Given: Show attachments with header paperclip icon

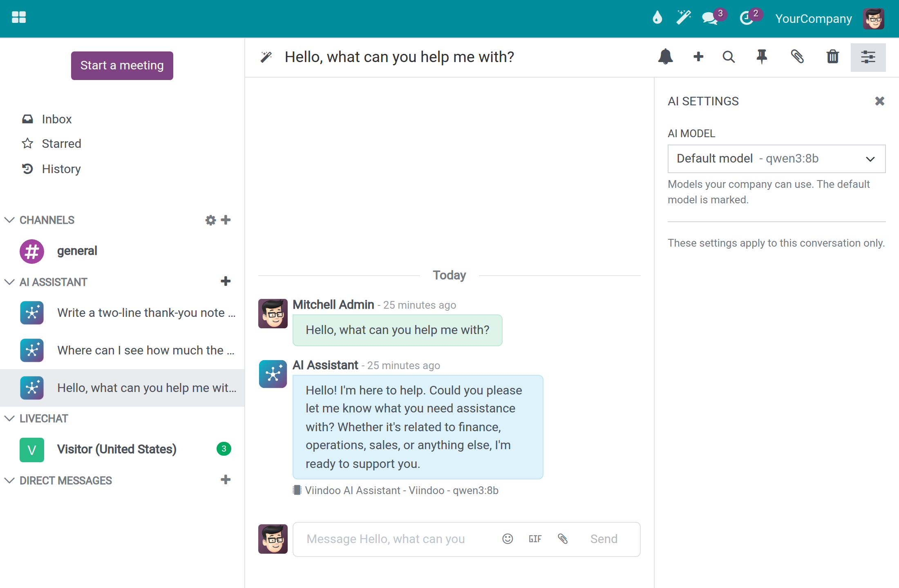Looking at the screenshot, I should tap(797, 57).
